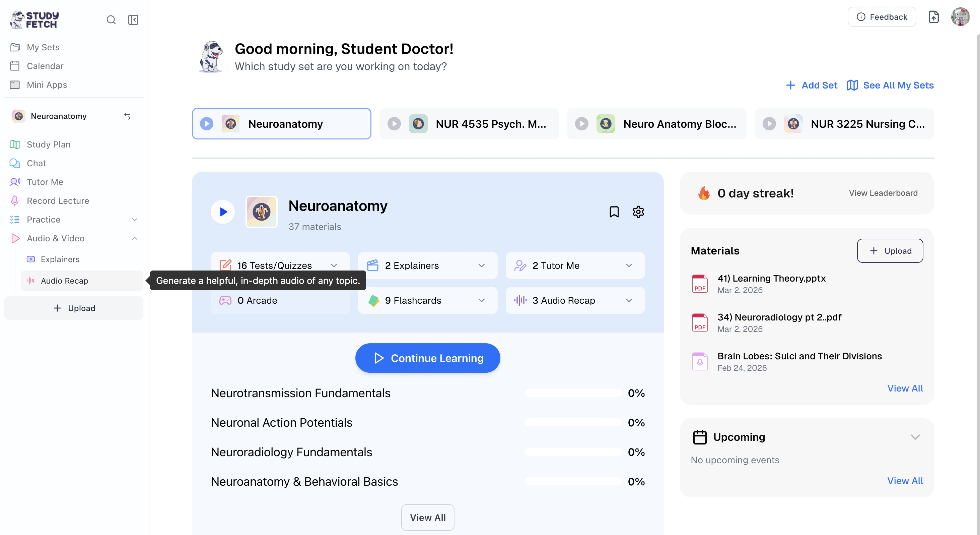Expand the Practice section
This screenshot has height=535, width=980.
click(x=134, y=220)
